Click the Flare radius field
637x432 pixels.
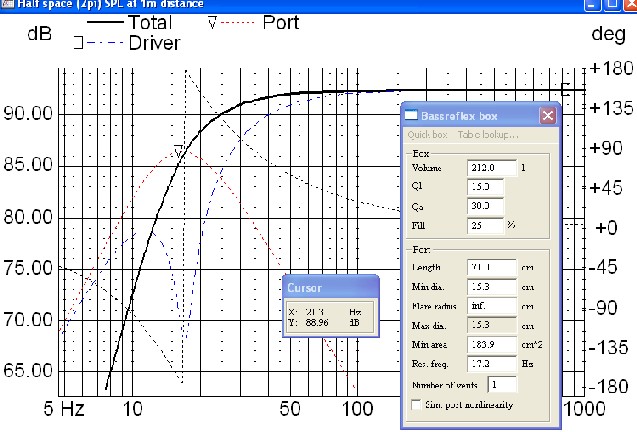[x=492, y=306]
